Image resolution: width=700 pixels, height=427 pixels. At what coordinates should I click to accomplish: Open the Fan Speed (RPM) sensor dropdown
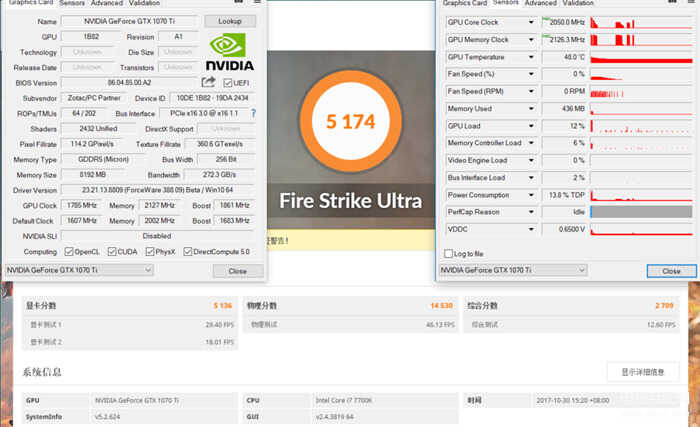531,92
